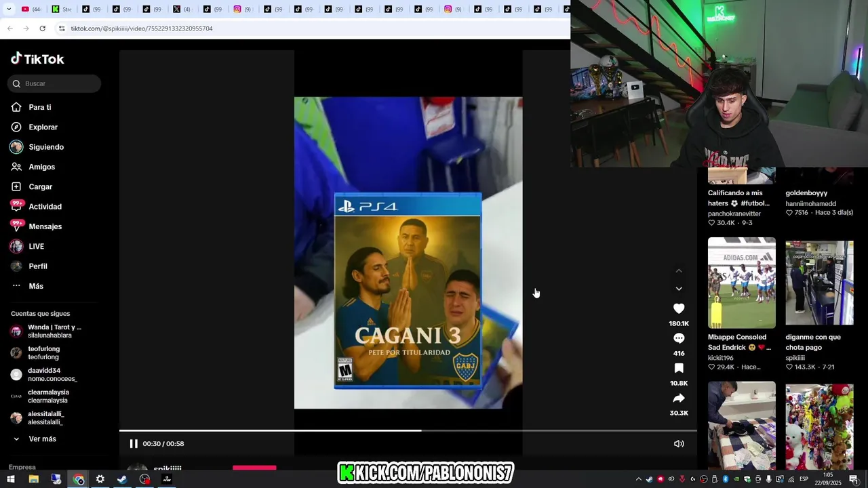Reload the page with refresh button
This screenshot has width=868, height=488.
tap(42, 28)
